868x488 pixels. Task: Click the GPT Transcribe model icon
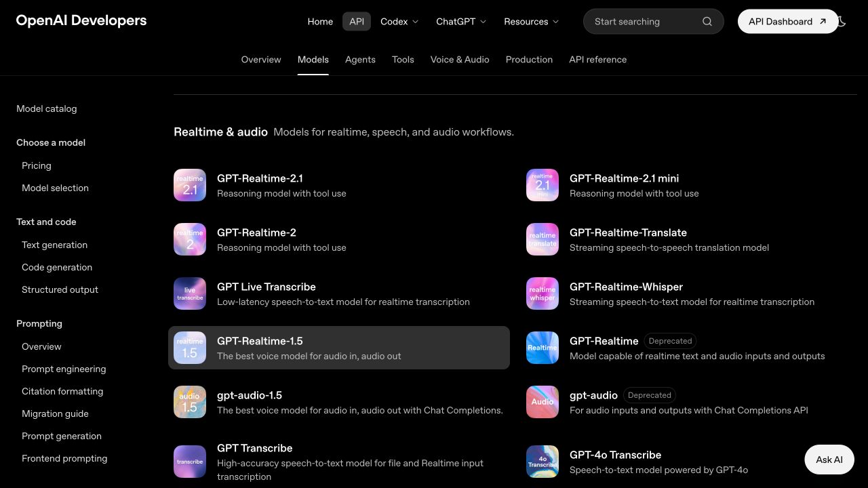(x=190, y=462)
